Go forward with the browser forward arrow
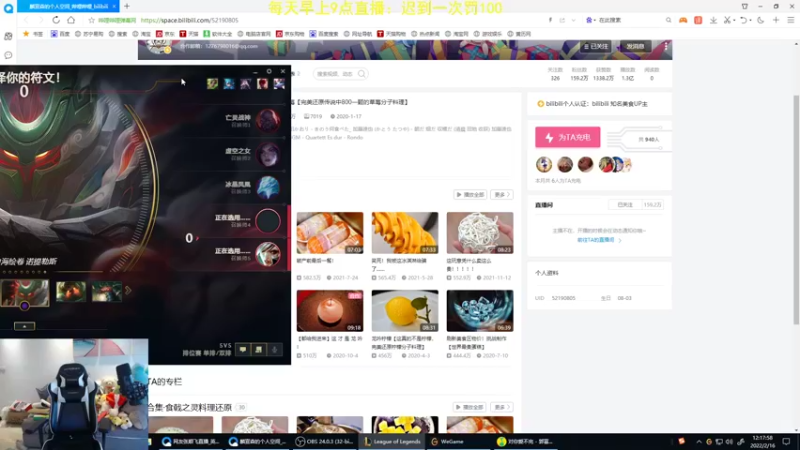Viewport: 800px width, 450px height. coord(41,20)
